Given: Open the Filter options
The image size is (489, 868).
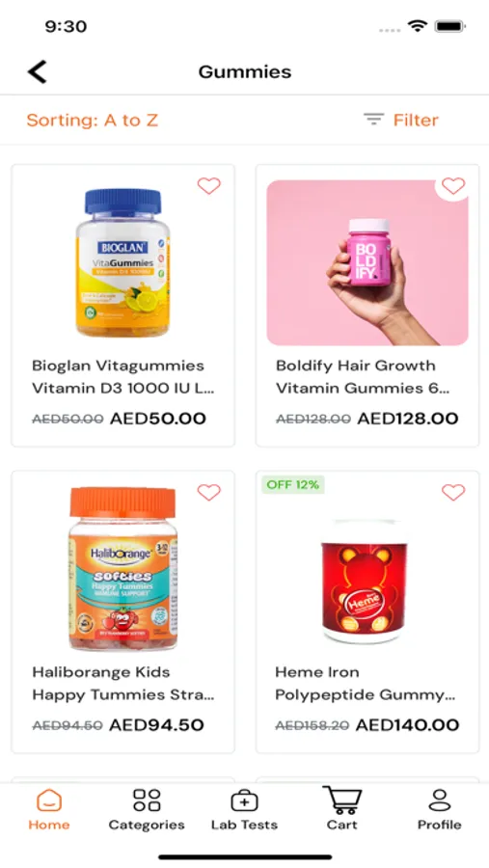Looking at the screenshot, I should (401, 120).
